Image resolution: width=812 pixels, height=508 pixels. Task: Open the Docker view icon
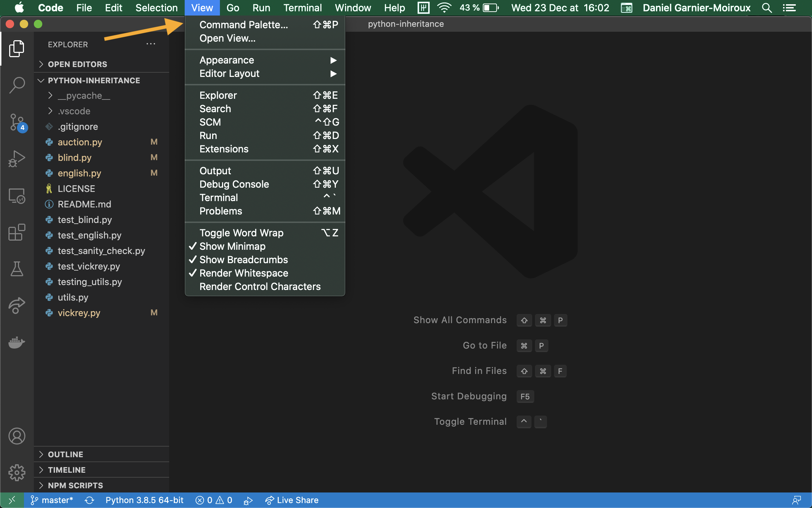17,342
